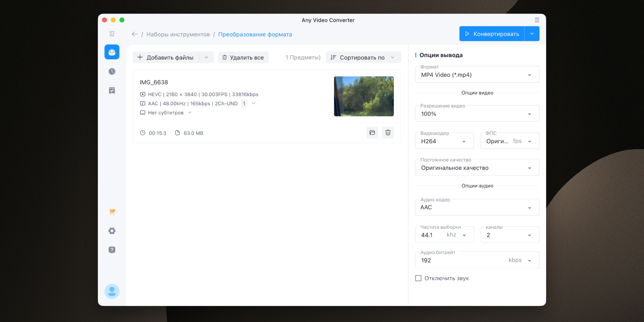Go back with the left arrow
Image resolution: width=644 pixels, height=322 pixels.
[x=134, y=34]
